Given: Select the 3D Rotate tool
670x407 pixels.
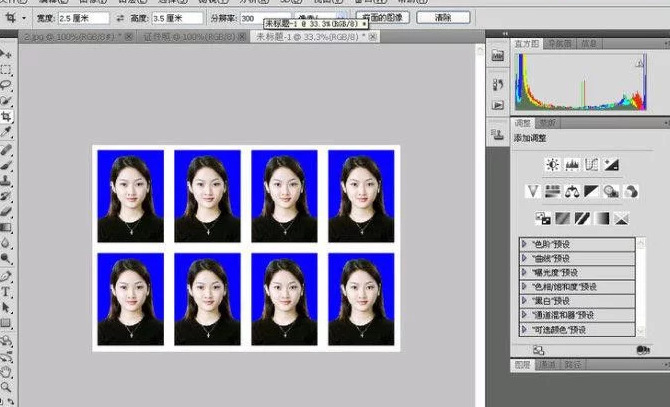Looking at the screenshot, I should (x=6, y=341).
